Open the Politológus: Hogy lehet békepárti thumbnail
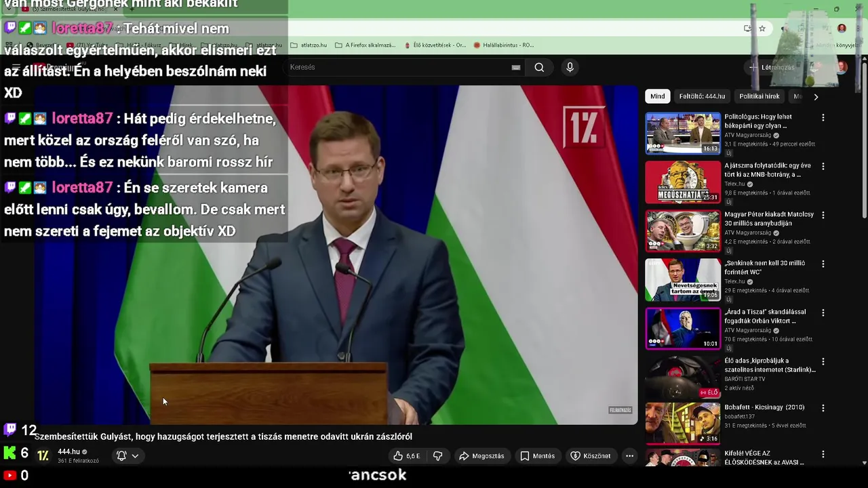This screenshot has height=488, width=868. pos(683,134)
